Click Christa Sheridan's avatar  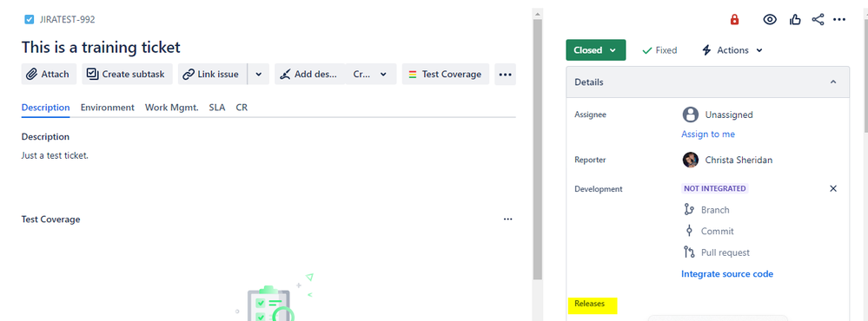pos(690,160)
